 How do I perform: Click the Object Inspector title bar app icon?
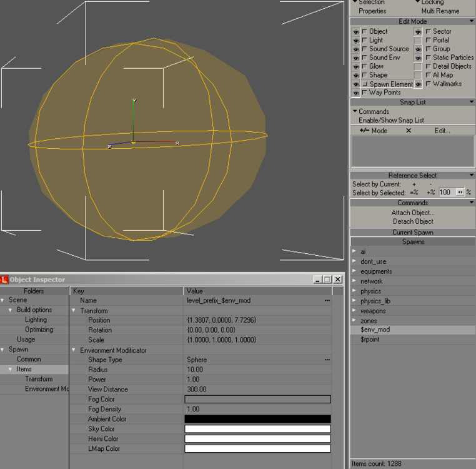[x=4, y=280]
